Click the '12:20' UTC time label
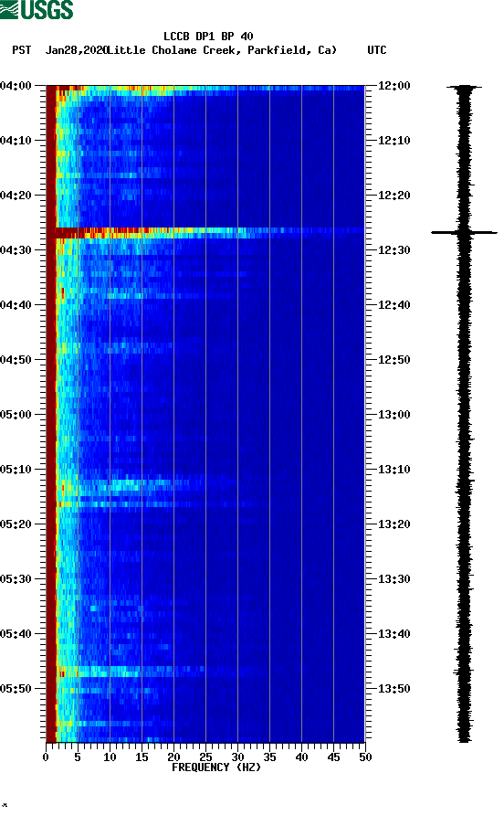 (x=394, y=195)
